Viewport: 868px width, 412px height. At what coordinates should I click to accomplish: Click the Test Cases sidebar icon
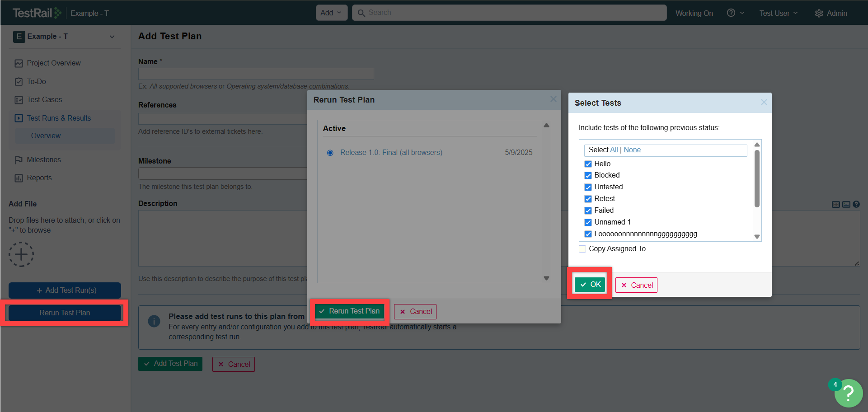pyautogui.click(x=19, y=100)
